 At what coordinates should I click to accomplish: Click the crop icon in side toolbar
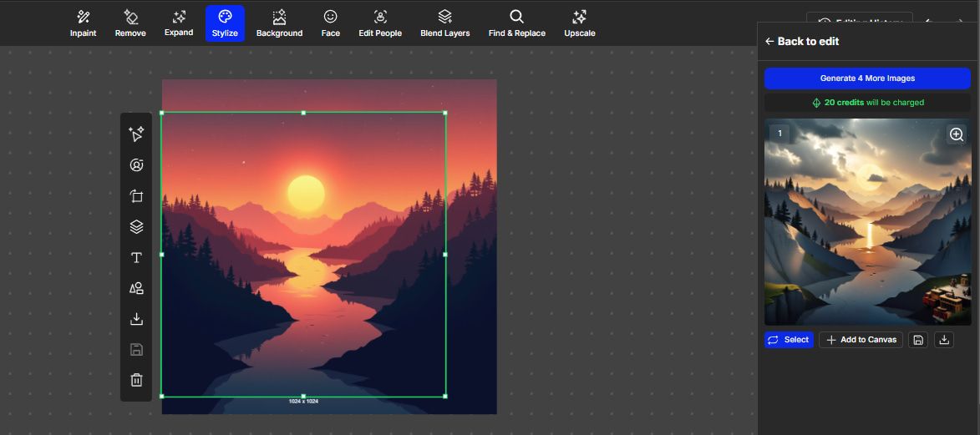point(136,196)
